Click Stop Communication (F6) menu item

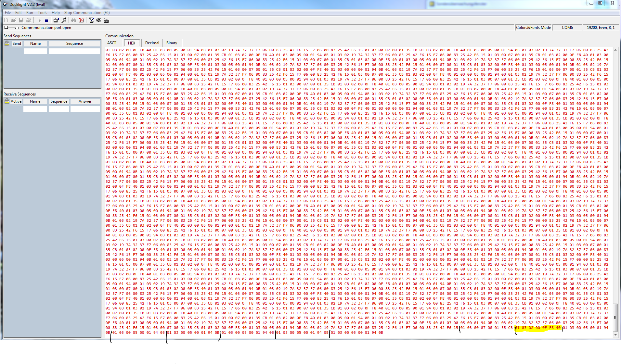coord(87,13)
